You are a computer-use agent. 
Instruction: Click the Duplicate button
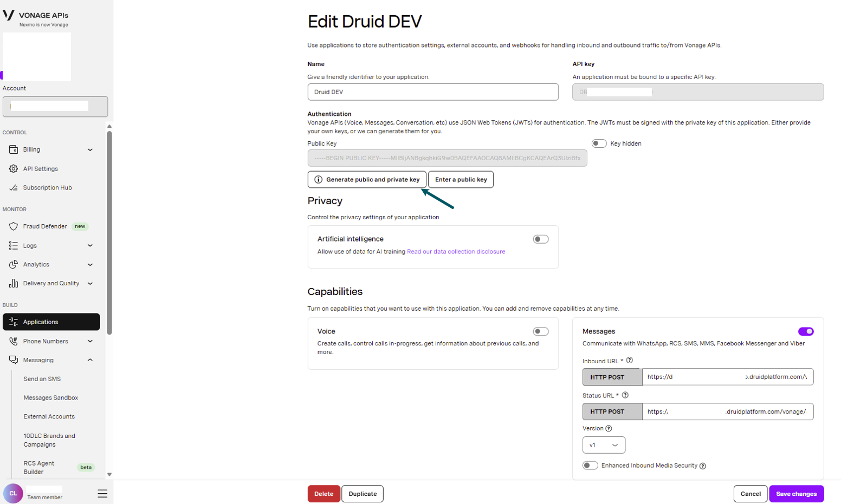[363, 494]
